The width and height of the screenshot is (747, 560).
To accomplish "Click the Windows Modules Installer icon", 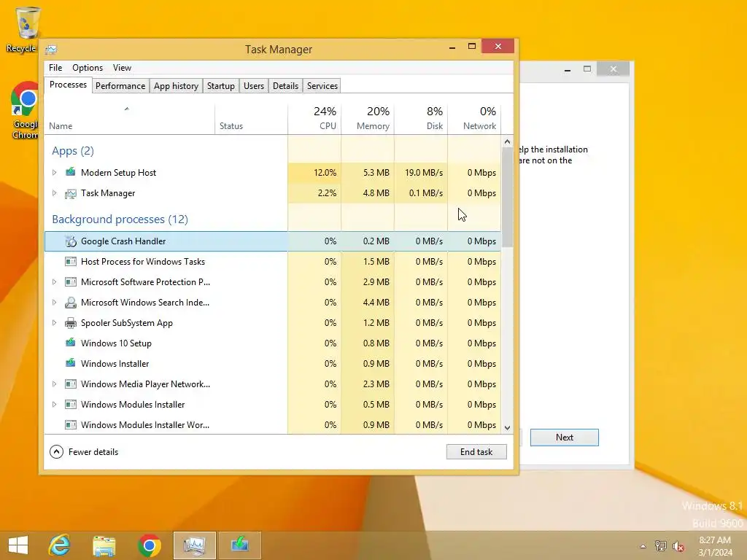I will click(x=71, y=404).
